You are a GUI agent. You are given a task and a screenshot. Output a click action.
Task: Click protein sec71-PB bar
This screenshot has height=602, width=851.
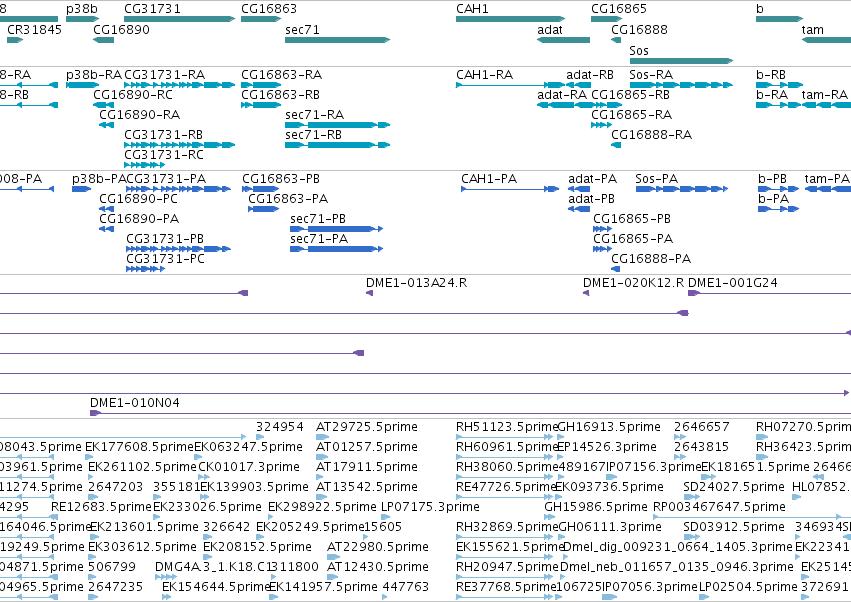click(x=336, y=229)
